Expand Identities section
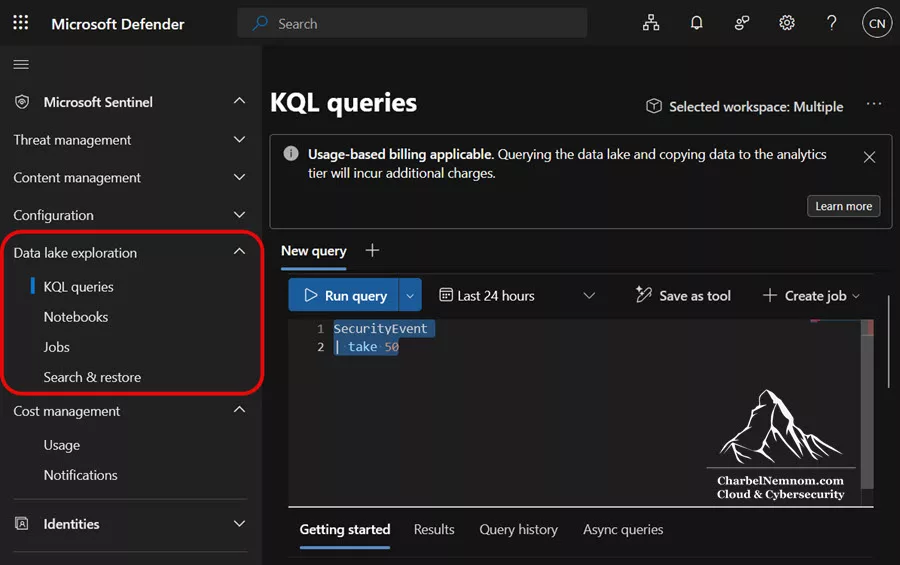The width and height of the screenshot is (900, 565). click(x=239, y=524)
